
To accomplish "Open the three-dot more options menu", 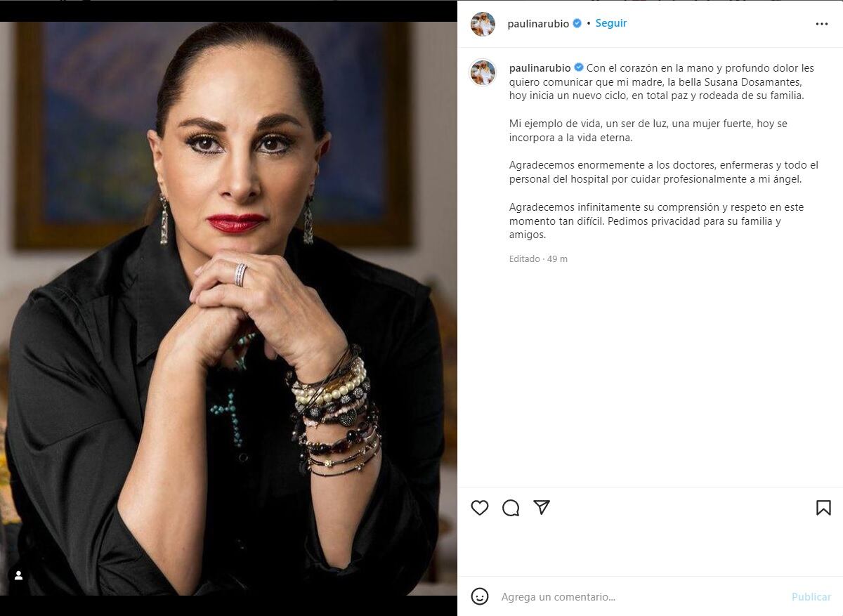I will 822,24.
